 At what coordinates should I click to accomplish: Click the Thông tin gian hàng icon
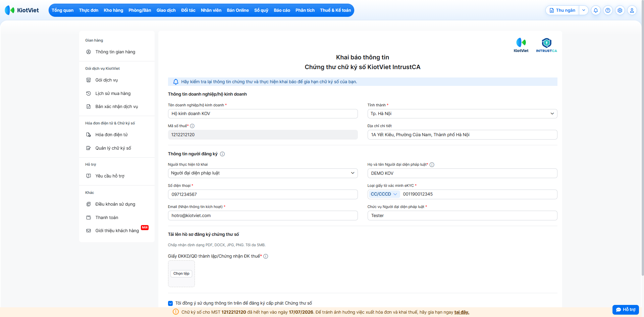point(89,52)
